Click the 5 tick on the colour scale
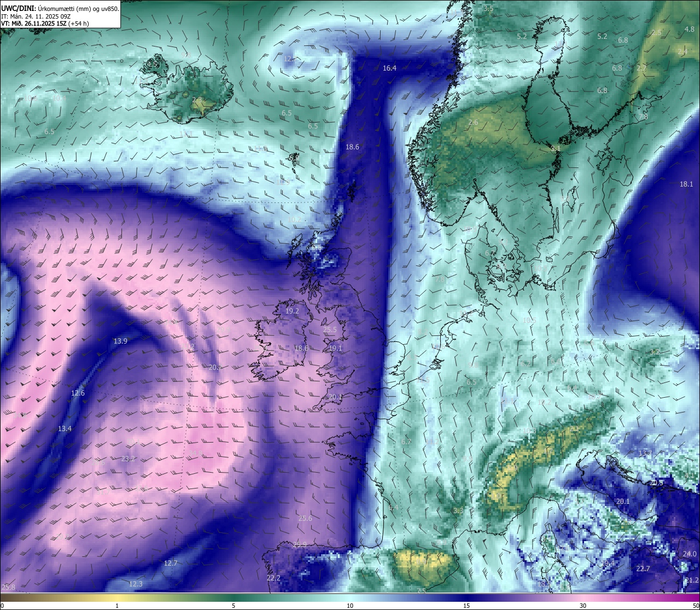Image resolution: width=700 pixels, height=610 pixels. click(234, 606)
